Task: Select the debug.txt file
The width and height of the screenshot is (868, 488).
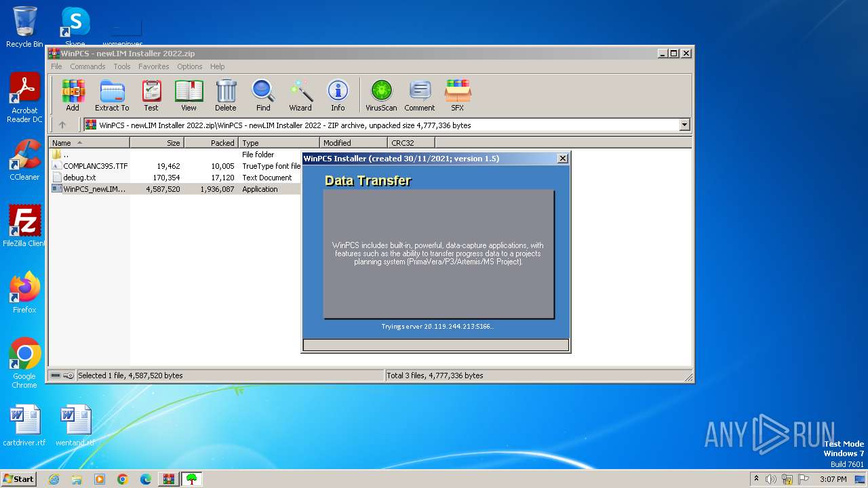Action: point(175,178)
